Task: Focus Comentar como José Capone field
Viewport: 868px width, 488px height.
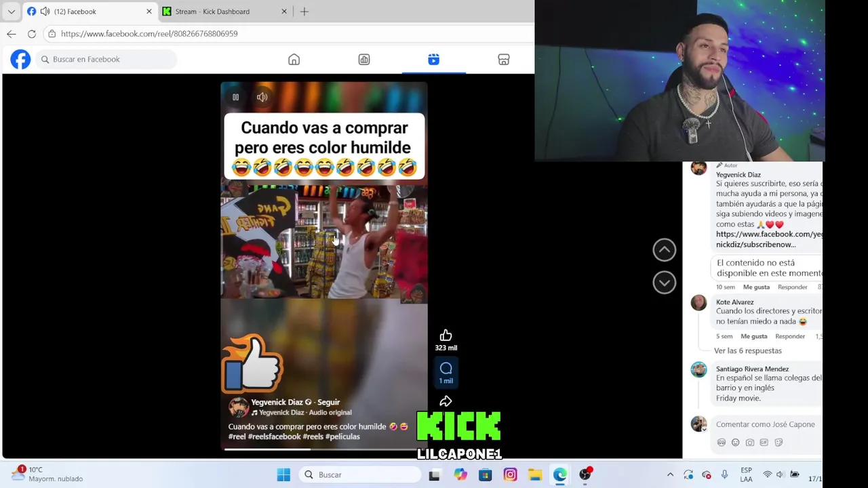Action: (x=766, y=424)
